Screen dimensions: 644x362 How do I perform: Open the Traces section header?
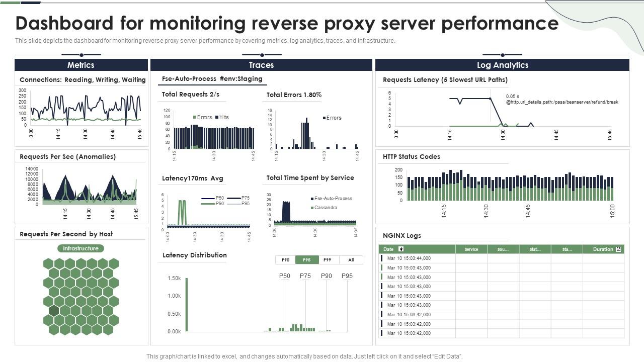point(261,65)
